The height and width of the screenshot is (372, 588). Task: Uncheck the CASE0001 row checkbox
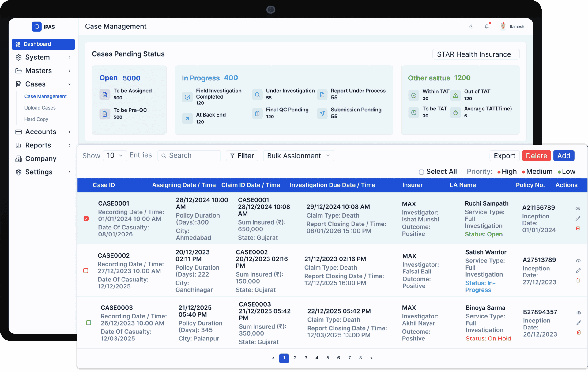pyautogui.click(x=86, y=218)
